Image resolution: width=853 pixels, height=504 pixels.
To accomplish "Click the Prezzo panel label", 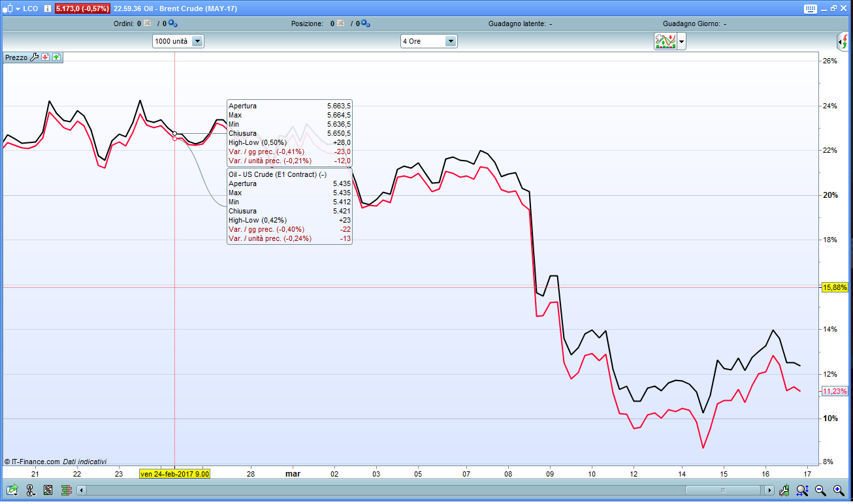I will click(16, 57).
